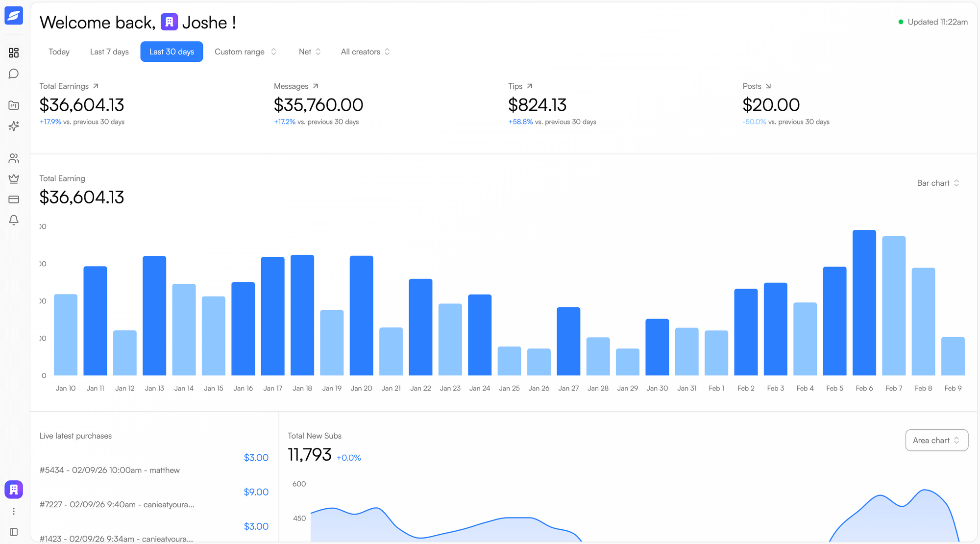Switch to Last 7 days tab
The image size is (980, 544).
(109, 52)
